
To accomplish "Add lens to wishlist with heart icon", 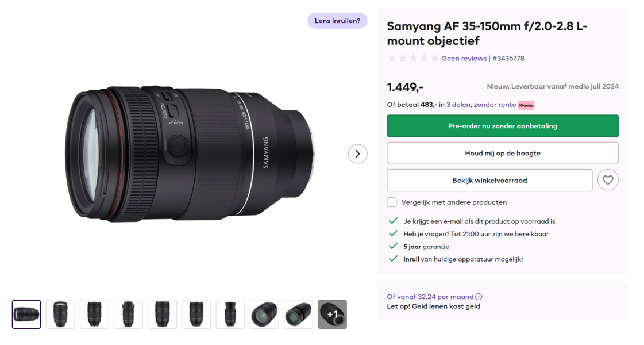I will click(607, 180).
